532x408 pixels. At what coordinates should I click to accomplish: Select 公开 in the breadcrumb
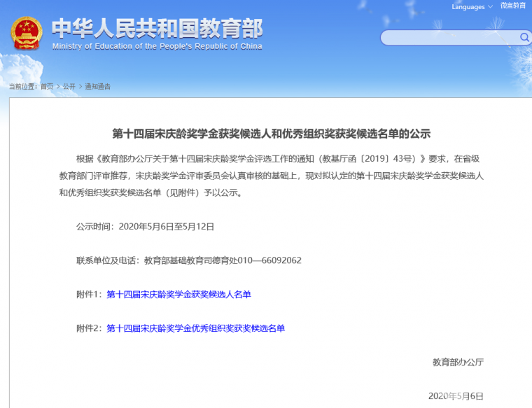[x=69, y=87]
